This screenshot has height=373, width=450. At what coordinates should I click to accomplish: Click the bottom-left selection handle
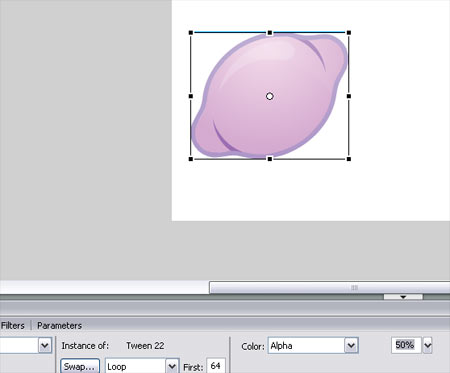[x=191, y=159]
